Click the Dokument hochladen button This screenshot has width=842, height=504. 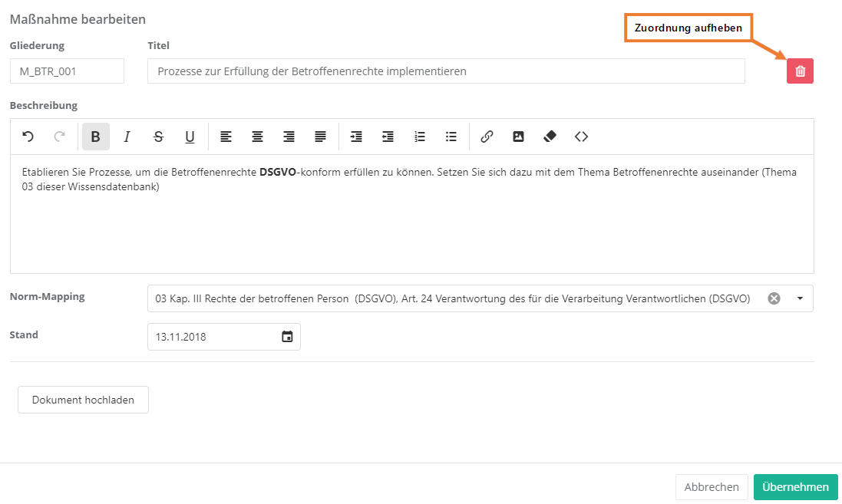[x=83, y=400]
